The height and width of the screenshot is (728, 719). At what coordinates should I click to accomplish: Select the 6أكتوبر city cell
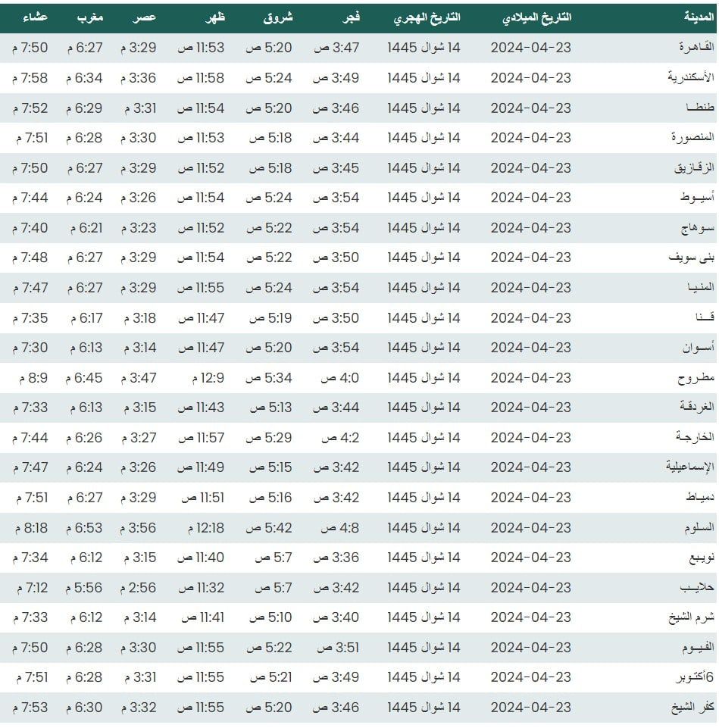tap(695, 677)
